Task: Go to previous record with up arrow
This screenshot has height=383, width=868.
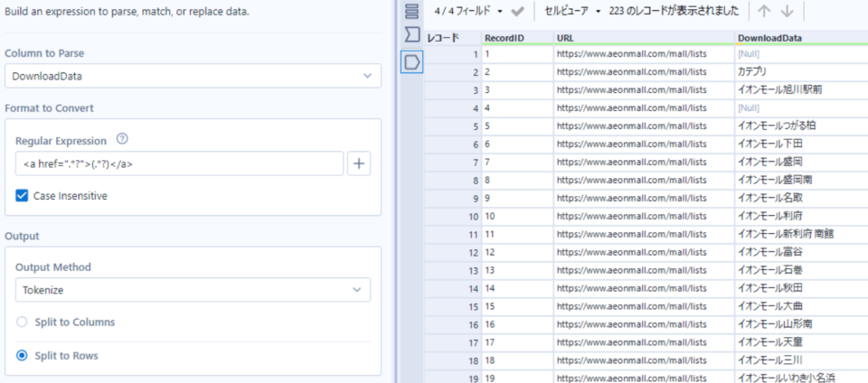Action: click(x=764, y=11)
